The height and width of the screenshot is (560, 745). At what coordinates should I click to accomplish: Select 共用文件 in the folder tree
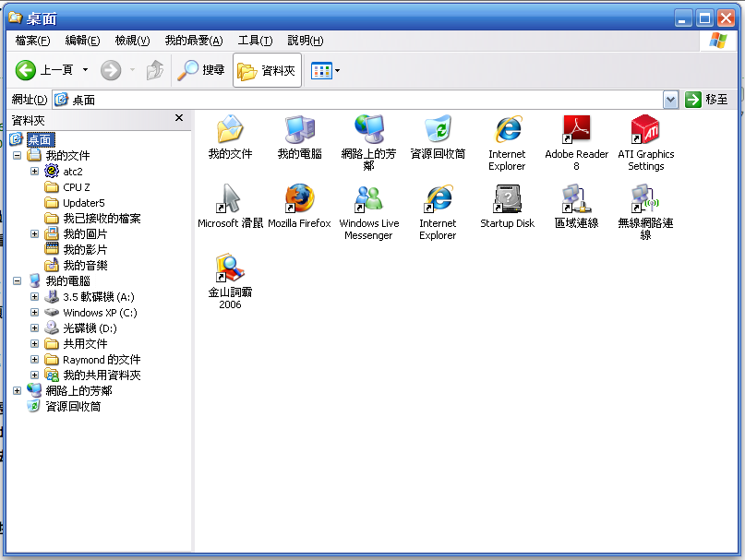point(85,344)
